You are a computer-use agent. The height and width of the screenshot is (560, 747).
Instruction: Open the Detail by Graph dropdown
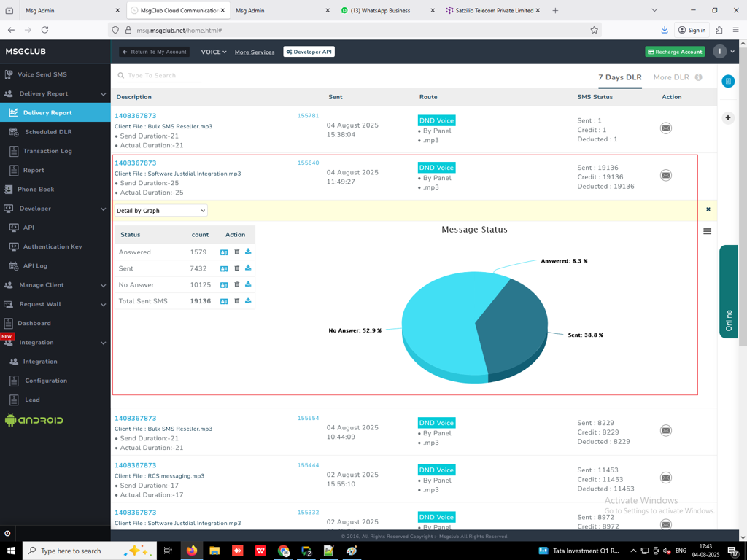(161, 211)
